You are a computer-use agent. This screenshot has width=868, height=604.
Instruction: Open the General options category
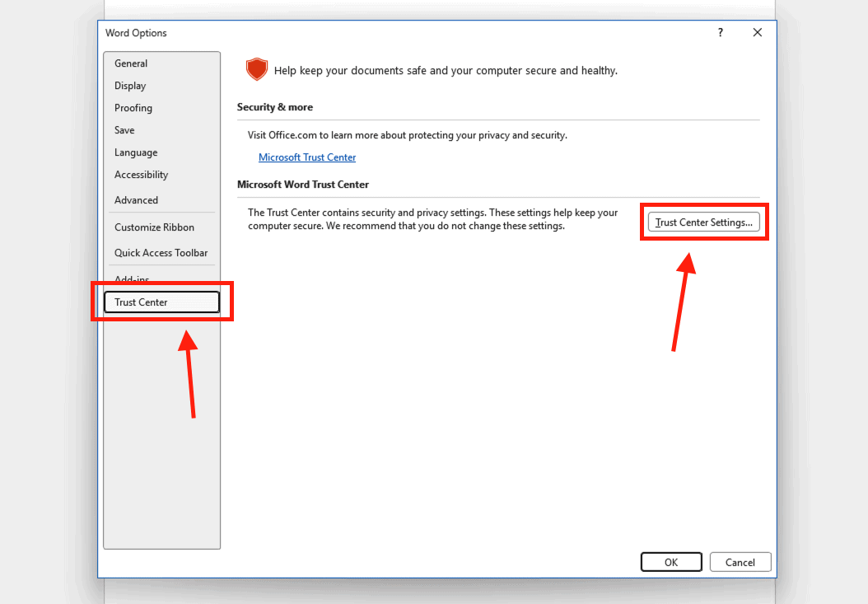(161, 63)
